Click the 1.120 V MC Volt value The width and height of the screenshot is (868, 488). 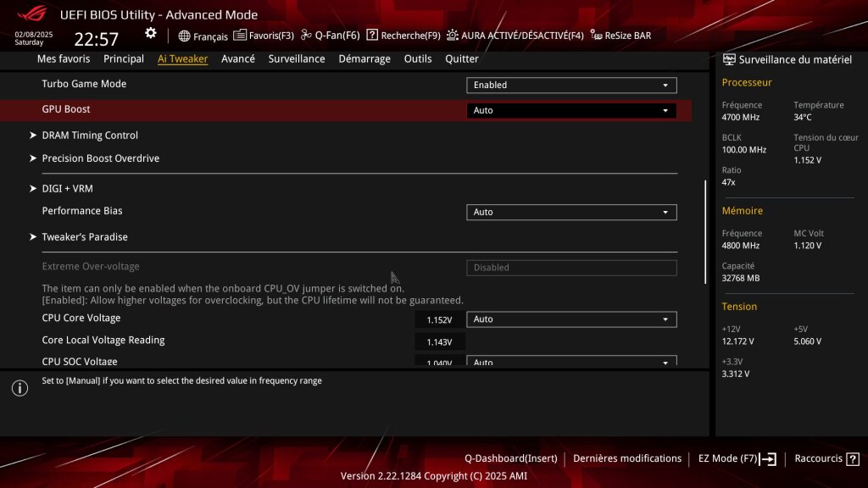click(808, 246)
